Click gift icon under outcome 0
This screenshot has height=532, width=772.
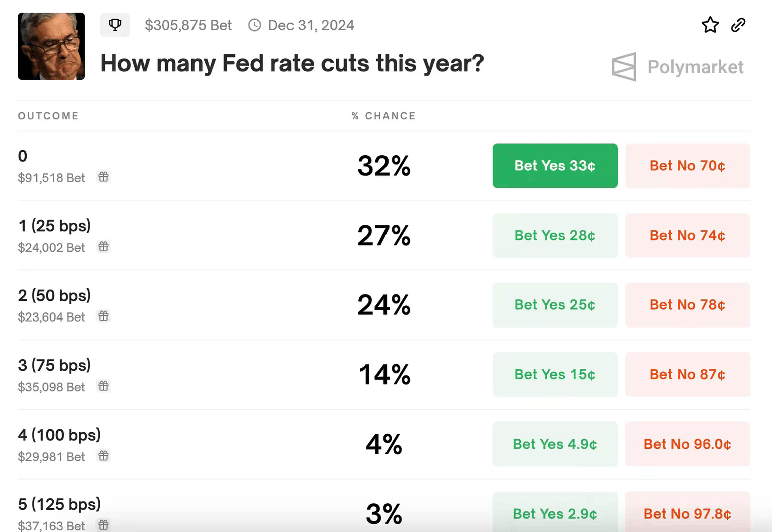tap(103, 177)
